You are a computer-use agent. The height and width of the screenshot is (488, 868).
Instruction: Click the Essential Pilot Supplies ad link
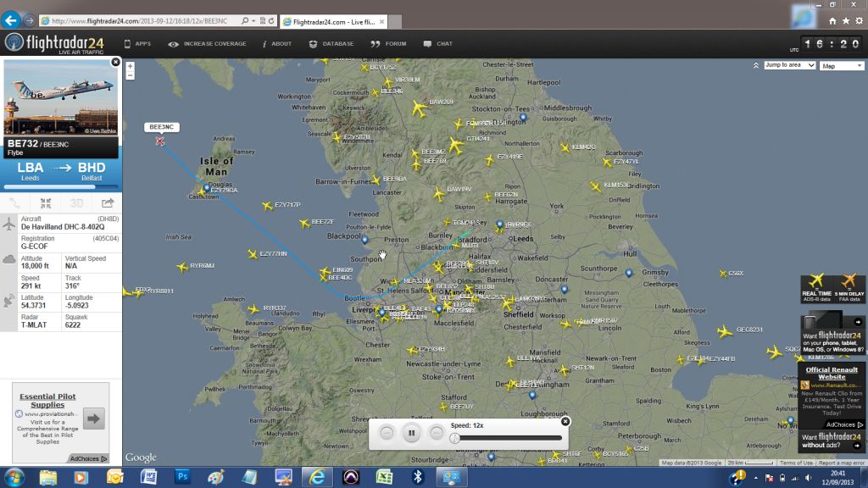click(x=47, y=401)
